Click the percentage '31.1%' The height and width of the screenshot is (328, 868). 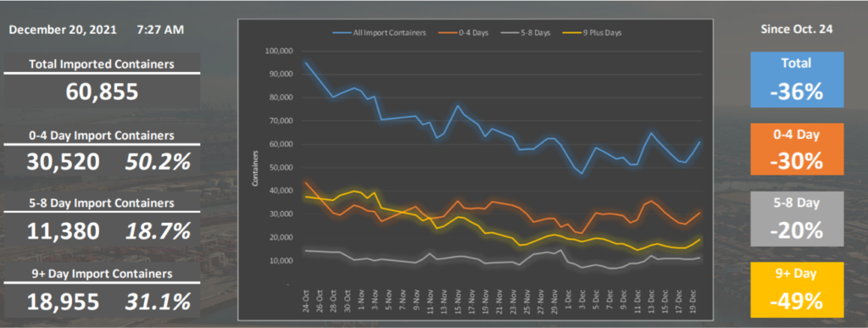coord(158,302)
